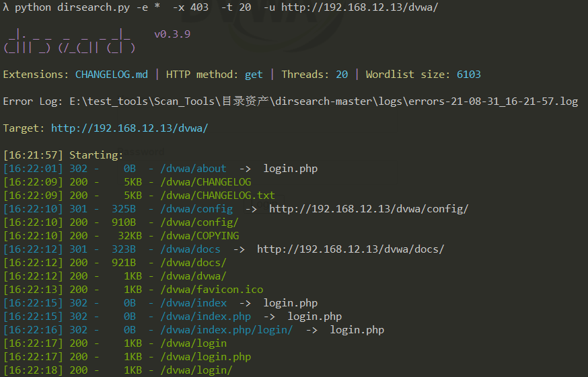Screen dimensions: 588x377
Task: Click the dirsearch version v0.3.9 text
Action: click(x=172, y=34)
